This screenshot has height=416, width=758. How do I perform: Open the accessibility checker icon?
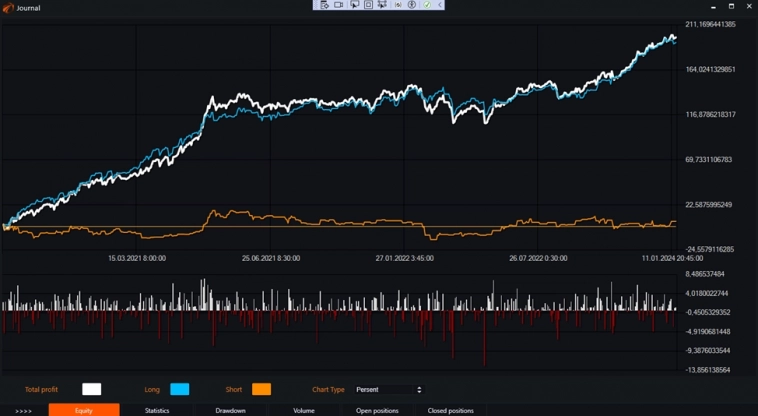tap(411, 5)
